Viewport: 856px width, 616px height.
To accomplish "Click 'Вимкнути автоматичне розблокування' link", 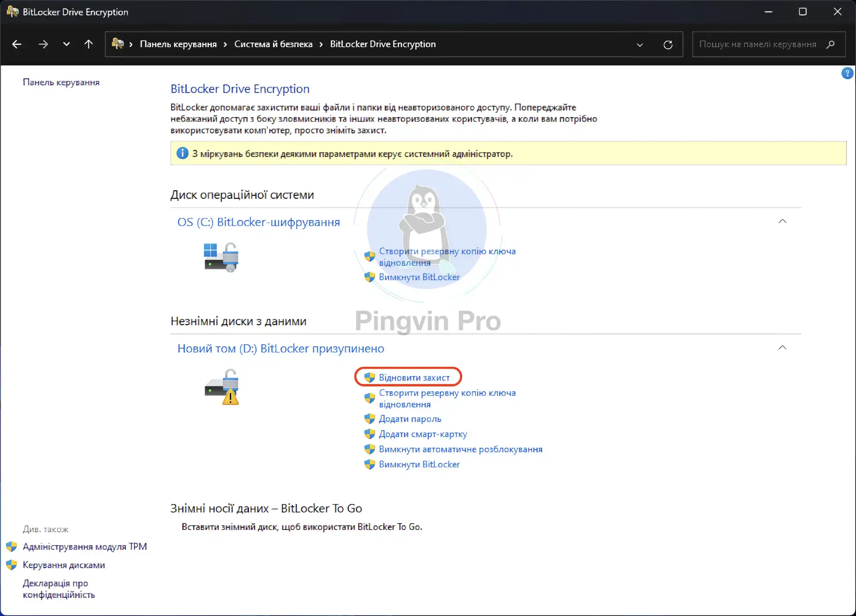I will click(461, 449).
